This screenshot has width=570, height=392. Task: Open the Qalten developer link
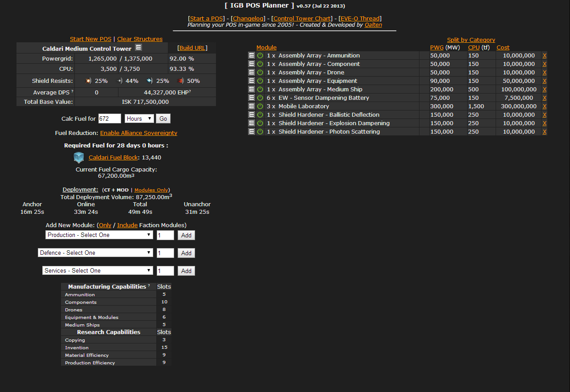pos(373,25)
